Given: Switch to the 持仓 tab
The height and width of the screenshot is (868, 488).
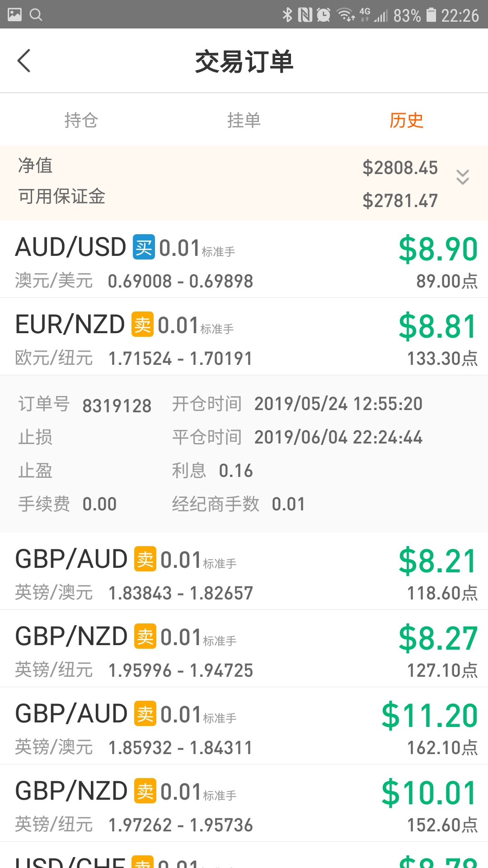Looking at the screenshot, I should (x=81, y=120).
